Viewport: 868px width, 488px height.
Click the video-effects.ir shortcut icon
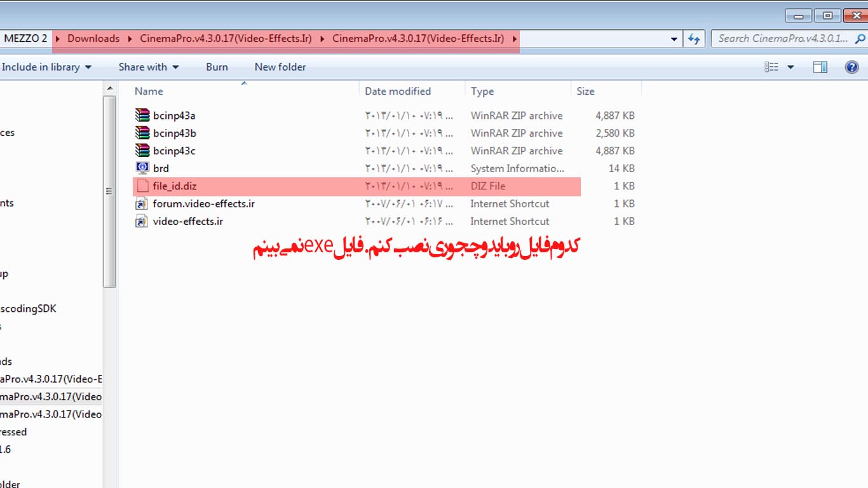point(142,222)
